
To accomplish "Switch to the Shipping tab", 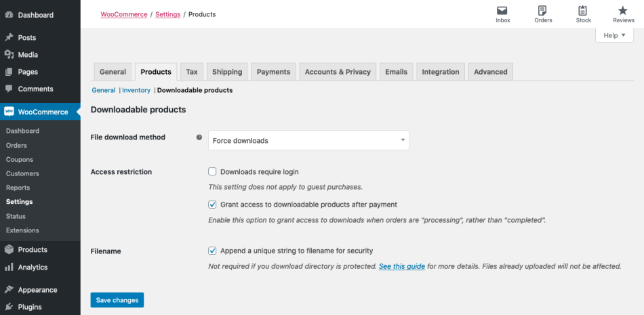I will 226,72.
